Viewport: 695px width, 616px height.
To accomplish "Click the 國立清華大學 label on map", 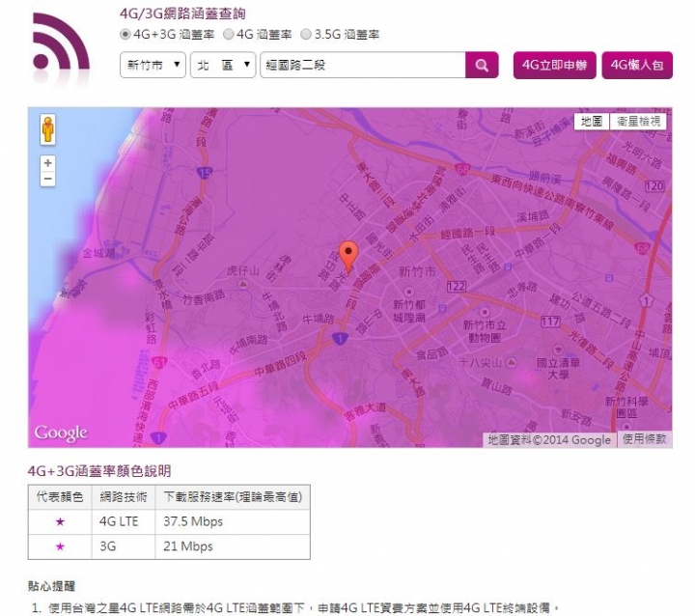I will (x=558, y=369).
